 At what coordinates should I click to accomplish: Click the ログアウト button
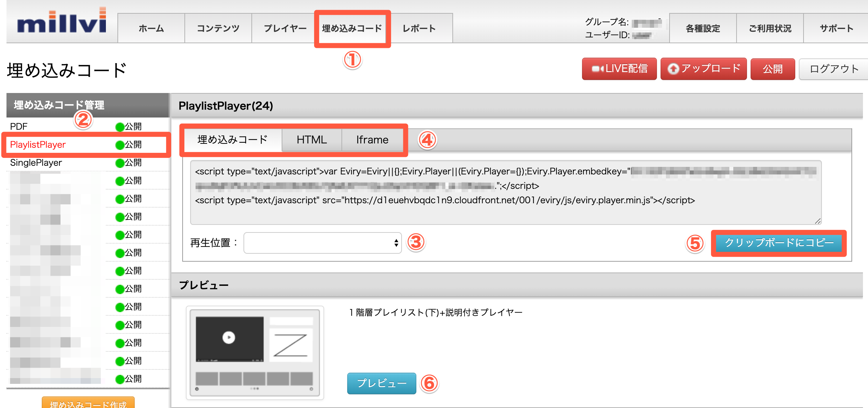tap(834, 69)
